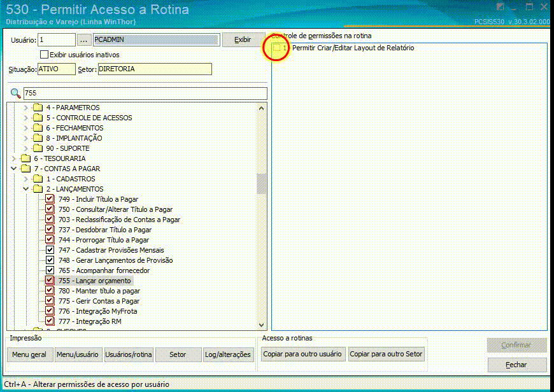The height and width of the screenshot is (392, 554).
Task: Select the 775 - Gerir Contas a Pagar row
Action: 99,301
